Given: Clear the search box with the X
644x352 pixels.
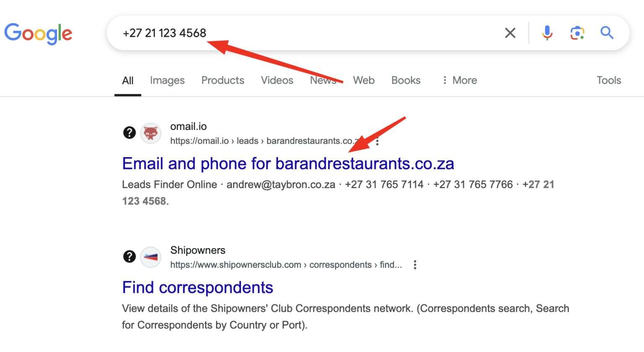Looking at the screenshot, I should click(510, 33).
